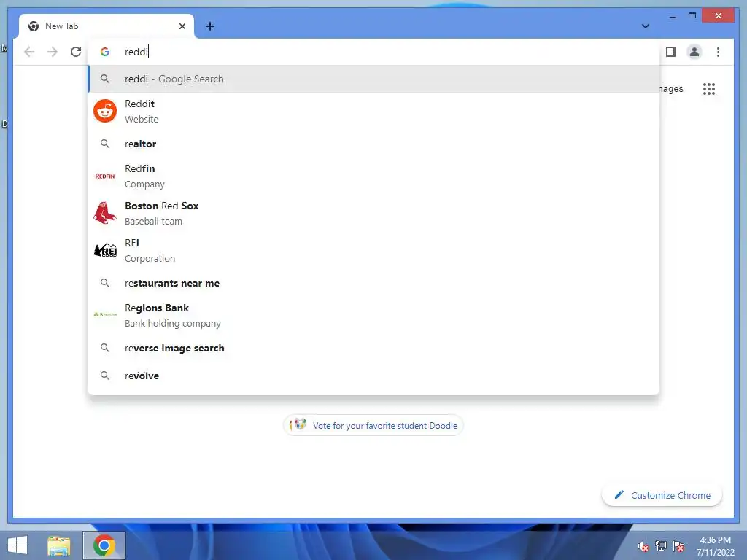Open a new tab with plus button

click(x=210, y=26)
